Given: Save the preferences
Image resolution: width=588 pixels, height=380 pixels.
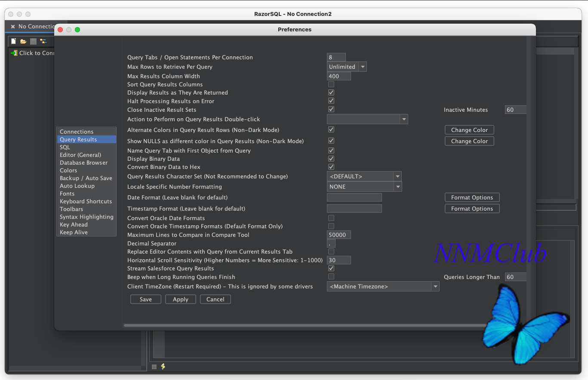Looking at the screenshot, I should 146,299.
